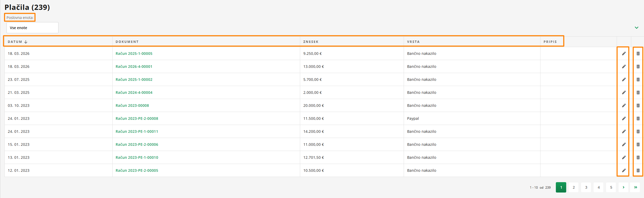This screenshot has height=198, width=644.
Task: Open the Račun 2023-PE-1-00011 link
Action: pos(137,131)
